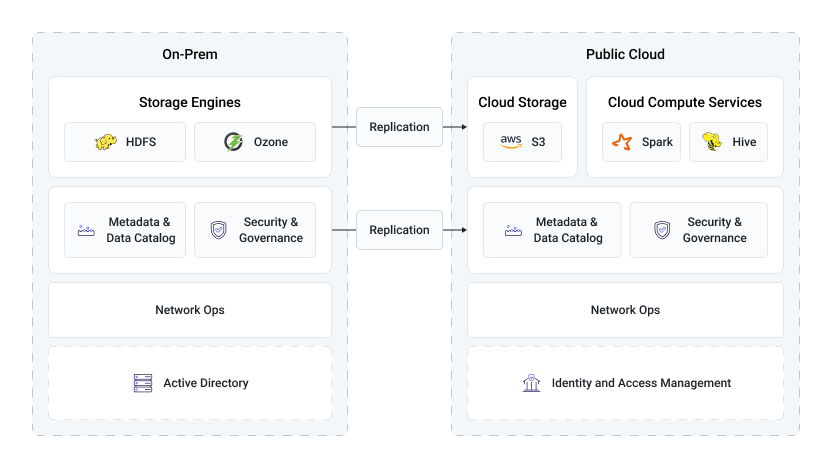Click the Cloud Storage heading

click(522, 102)
